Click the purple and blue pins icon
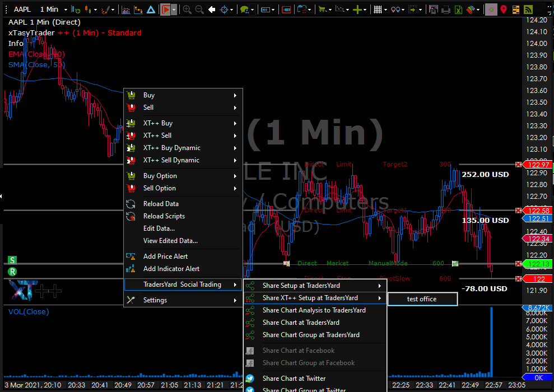Viewport: 554px width, 392px height. point(395,10)
